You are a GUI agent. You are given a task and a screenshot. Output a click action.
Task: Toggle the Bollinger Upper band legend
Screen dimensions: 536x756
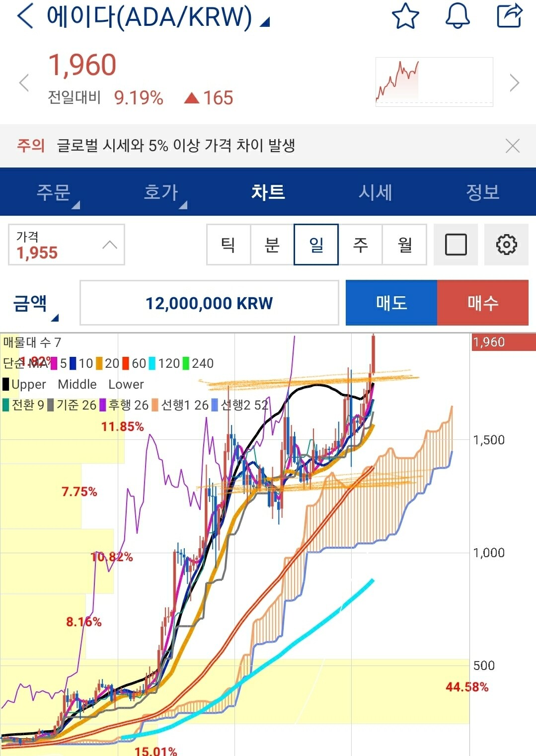tap(27, 384)
